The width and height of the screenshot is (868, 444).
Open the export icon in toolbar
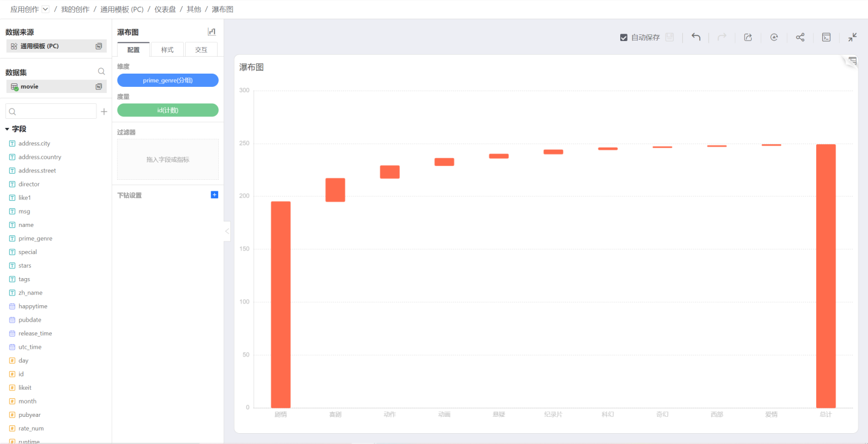tap(748, 37)
